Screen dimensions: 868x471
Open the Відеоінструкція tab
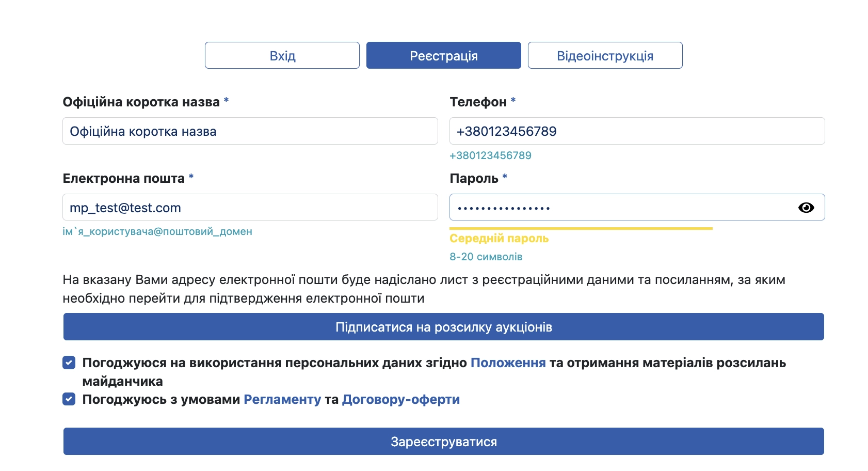tap(605, 55)
